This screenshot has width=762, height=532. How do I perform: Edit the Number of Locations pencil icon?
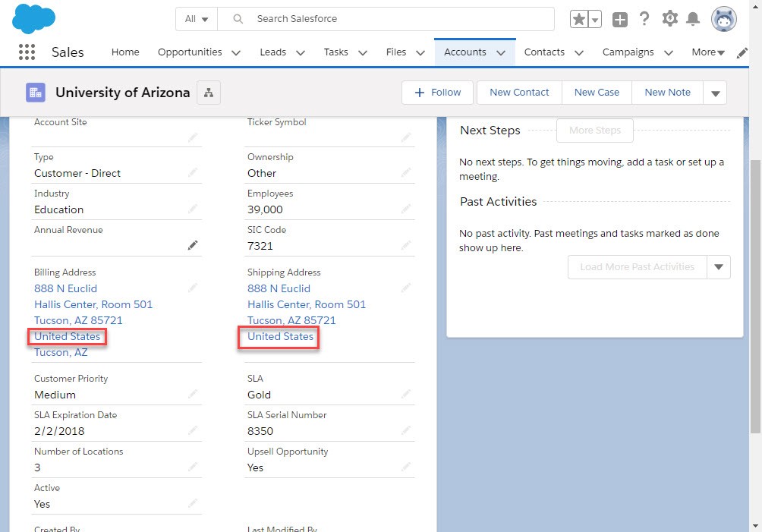(x=193, y=466)
